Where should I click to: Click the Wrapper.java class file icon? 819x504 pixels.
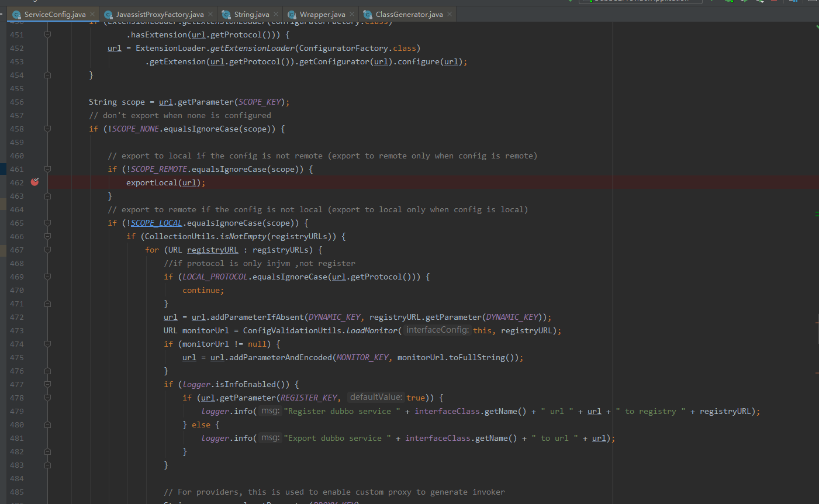(292, 15)
